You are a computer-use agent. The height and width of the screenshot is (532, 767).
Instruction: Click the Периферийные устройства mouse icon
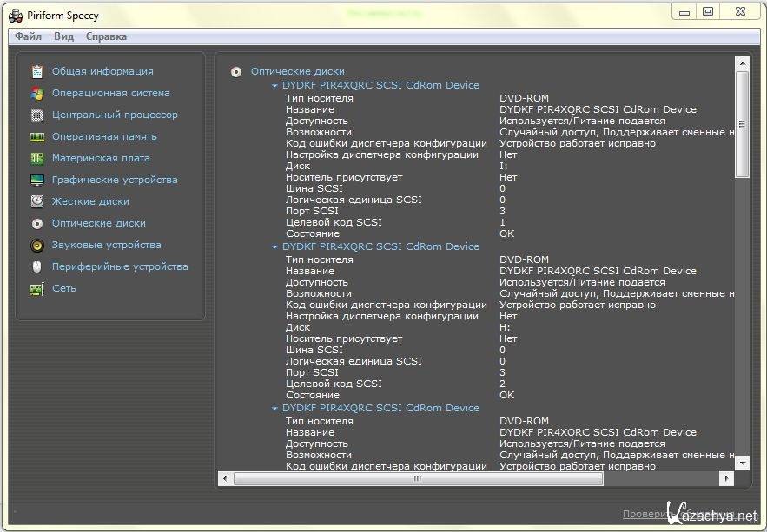37,266
